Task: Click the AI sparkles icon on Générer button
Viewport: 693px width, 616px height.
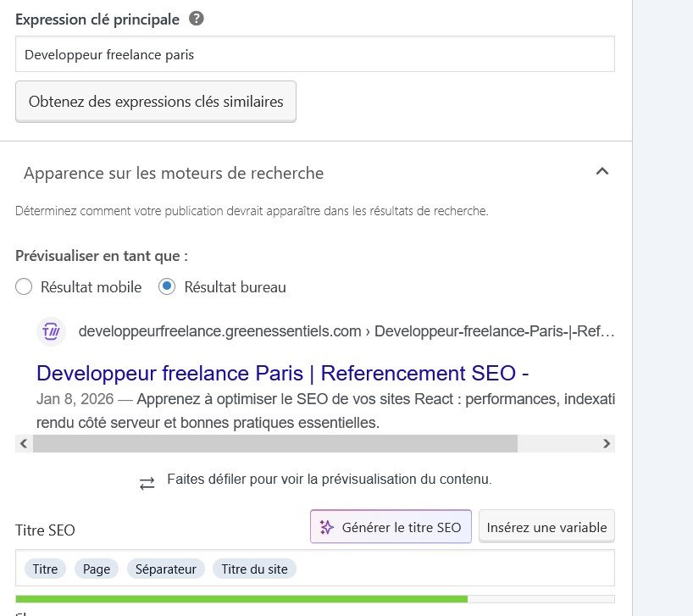Action: point(325,526)
